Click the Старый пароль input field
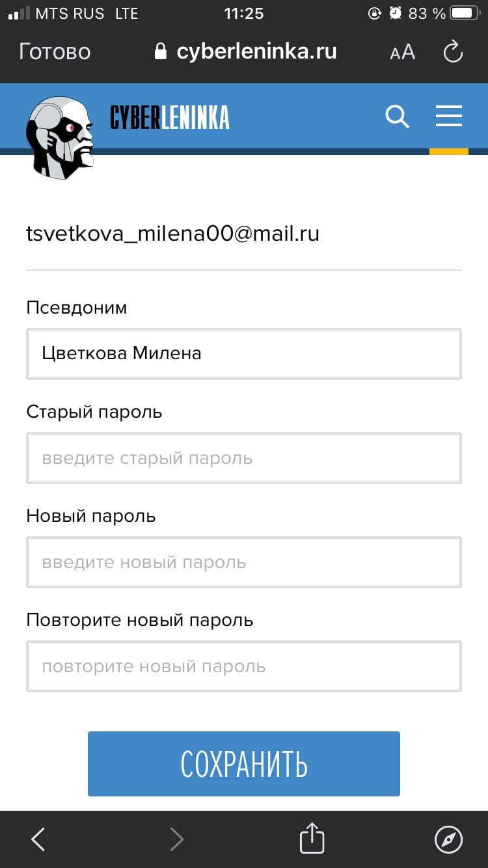 244,458
